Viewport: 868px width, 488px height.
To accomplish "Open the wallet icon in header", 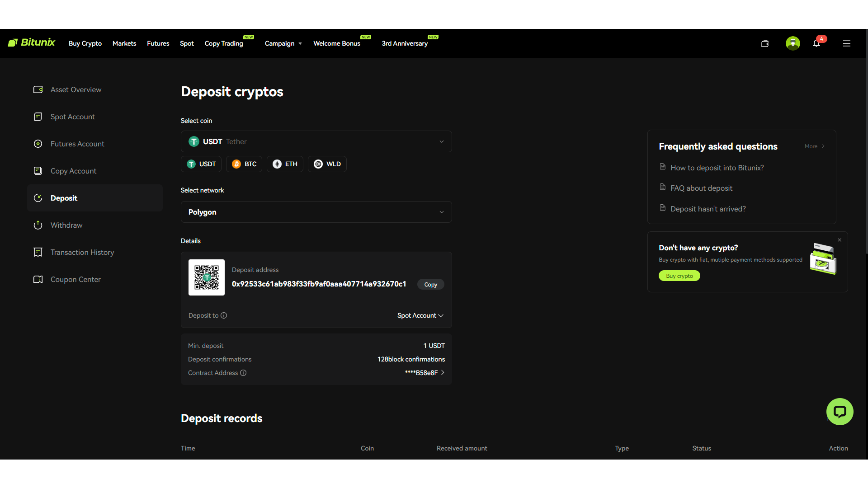I will click(x=765, y=43).
